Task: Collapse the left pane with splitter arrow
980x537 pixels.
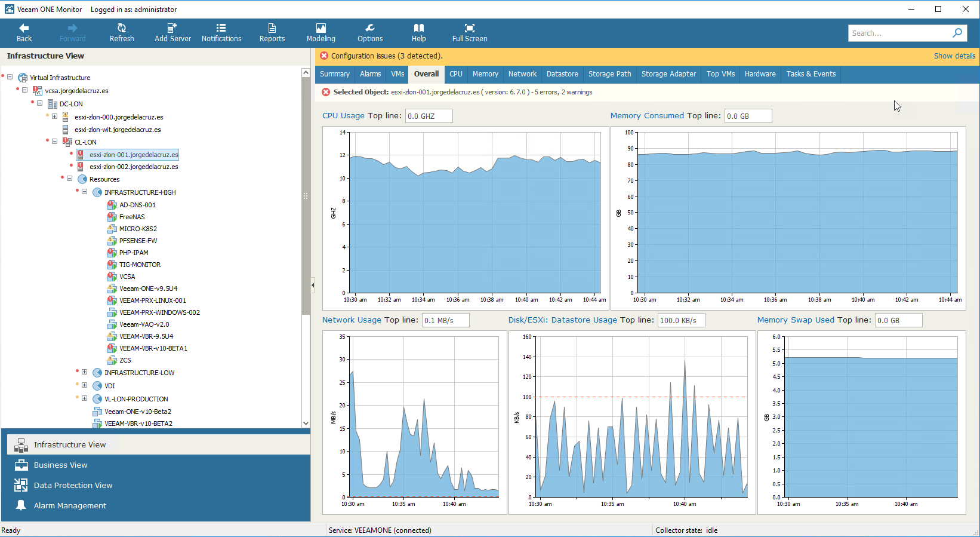Action: pyautogui.click(x=313, y=285)
